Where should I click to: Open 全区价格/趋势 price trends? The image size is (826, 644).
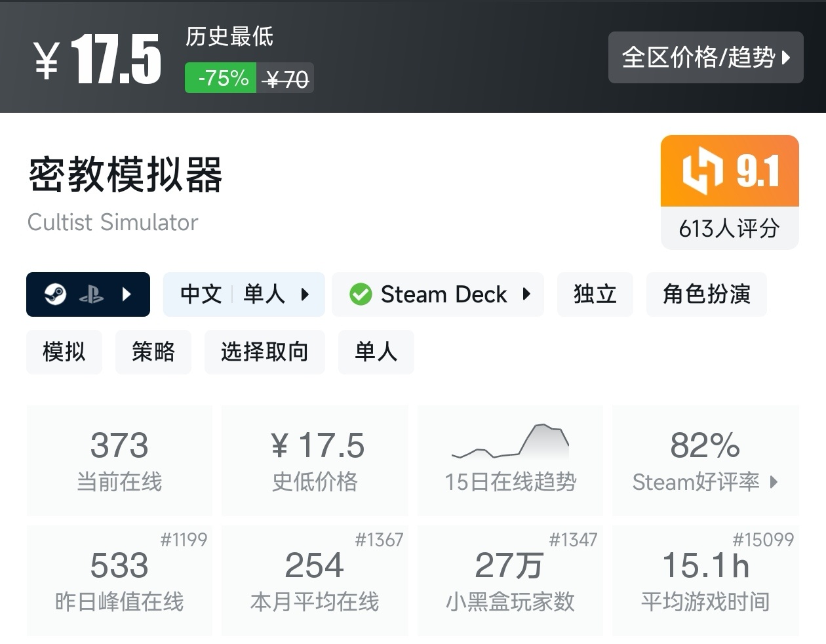click(x=705, y=58)
